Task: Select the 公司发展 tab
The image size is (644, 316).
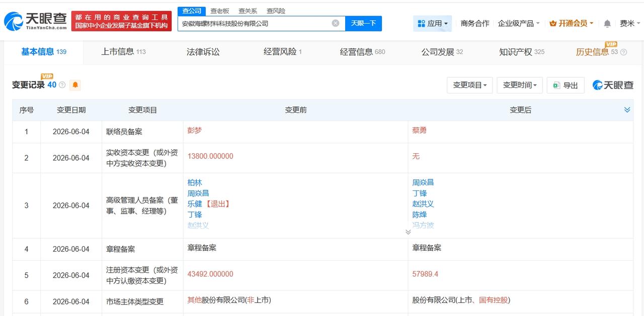Action: tap(442, 52)
